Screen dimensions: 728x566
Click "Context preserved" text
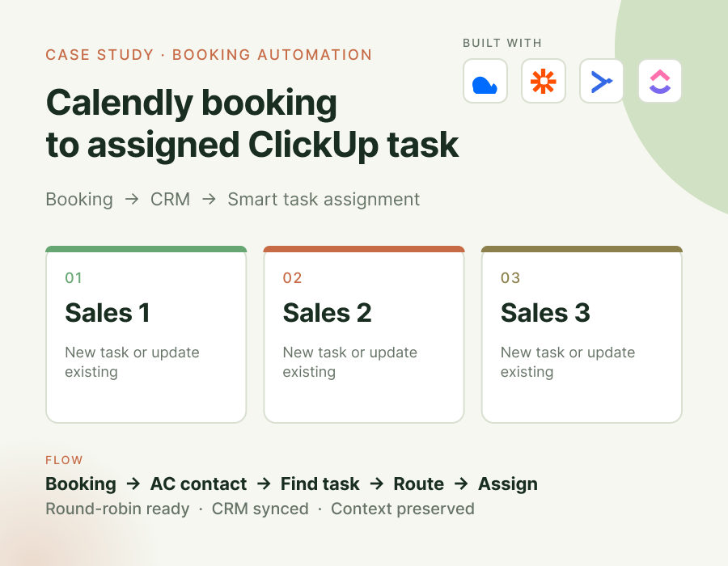(403, 509)
